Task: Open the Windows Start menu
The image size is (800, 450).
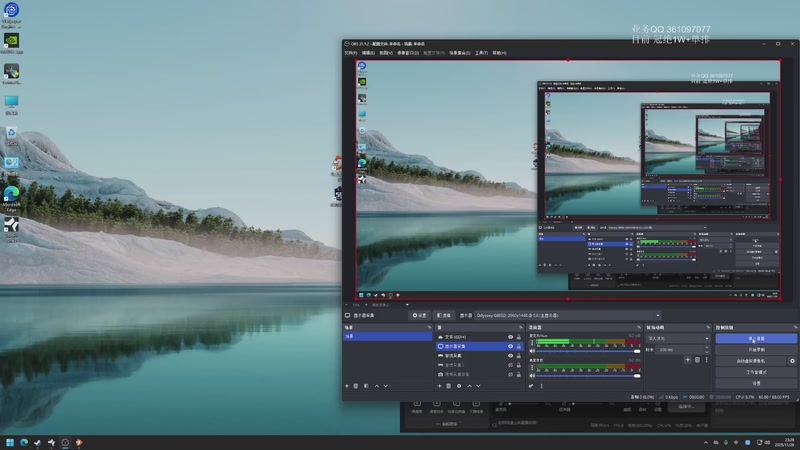Action: coord(10,442)
